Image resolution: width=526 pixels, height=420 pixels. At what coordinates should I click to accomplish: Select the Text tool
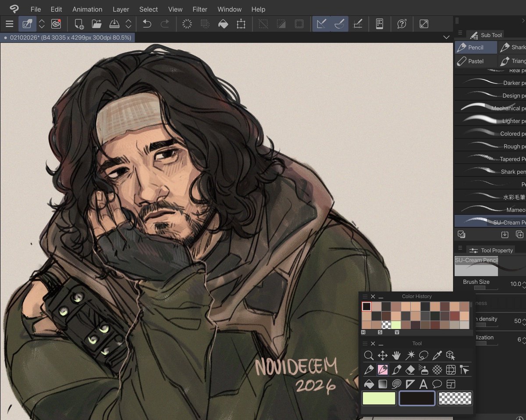coord(423,384)
